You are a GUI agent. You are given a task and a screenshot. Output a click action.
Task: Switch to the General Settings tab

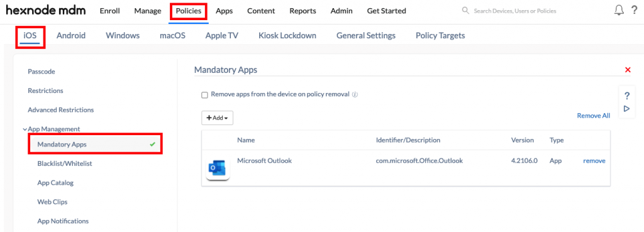pos(366,35)
